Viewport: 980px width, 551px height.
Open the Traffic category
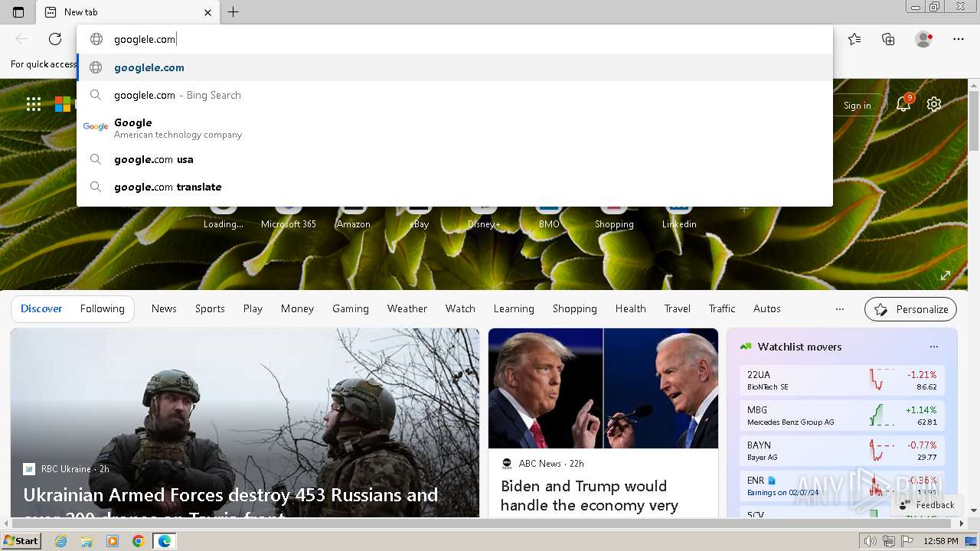(722, 308)
